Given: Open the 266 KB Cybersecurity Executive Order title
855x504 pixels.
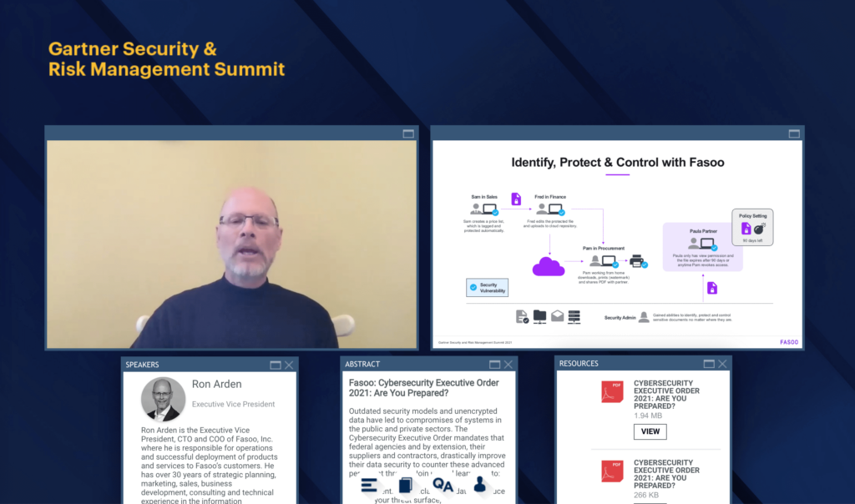Looking at the screenshot, I should 666,473.
